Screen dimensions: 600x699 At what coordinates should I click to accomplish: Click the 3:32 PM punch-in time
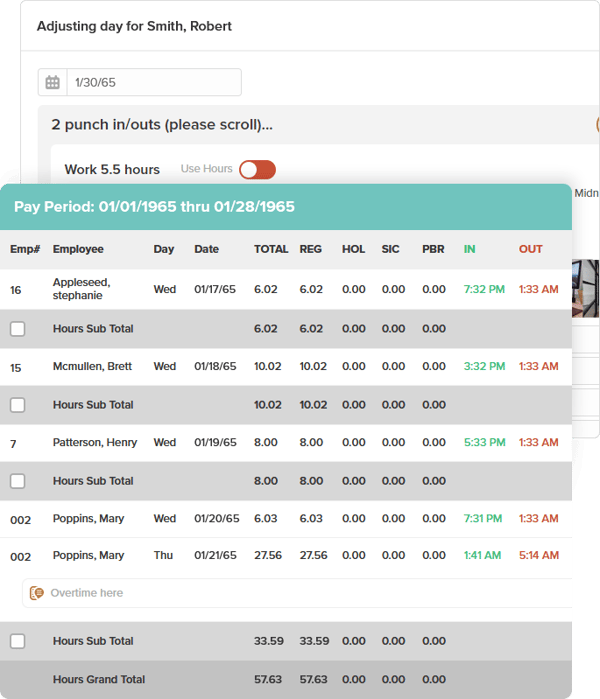click(x=484, y=366)
